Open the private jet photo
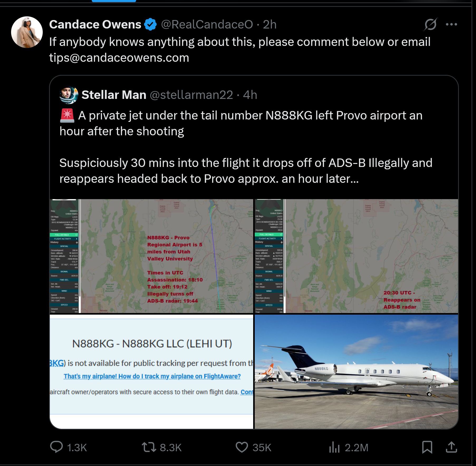 coord(356,371)
